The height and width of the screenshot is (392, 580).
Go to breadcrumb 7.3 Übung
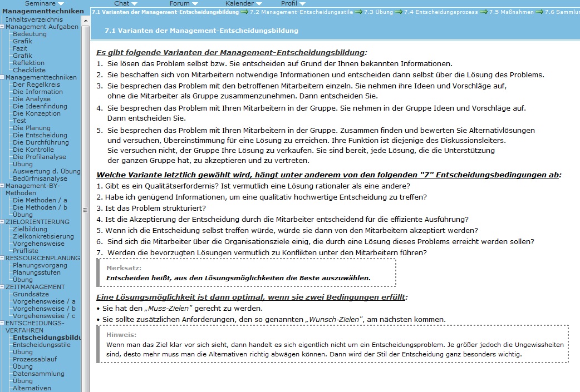pos(378,12)
